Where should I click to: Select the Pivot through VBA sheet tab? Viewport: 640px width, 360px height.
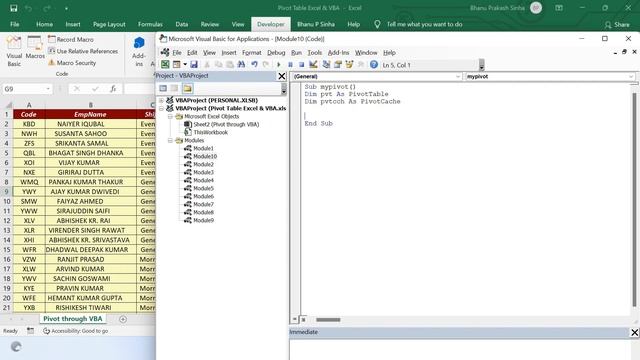pyautogui.click(x=73, y=319)
